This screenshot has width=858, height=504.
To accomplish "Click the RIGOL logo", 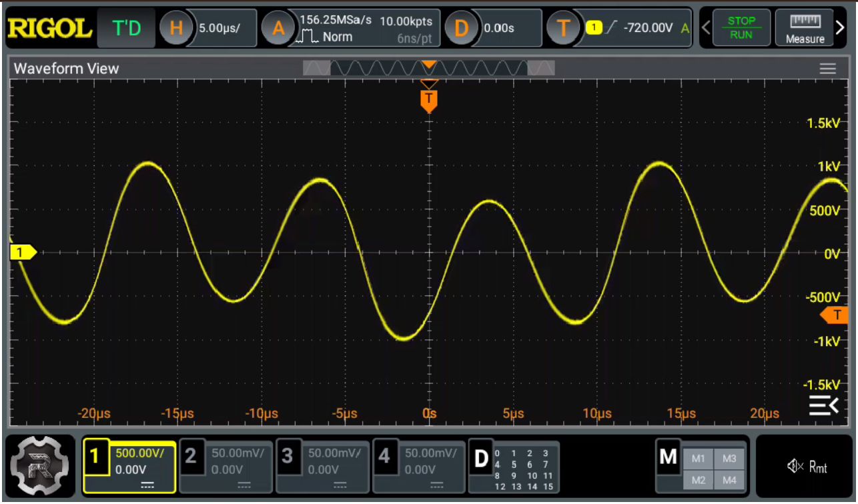I will coord(49,28).
